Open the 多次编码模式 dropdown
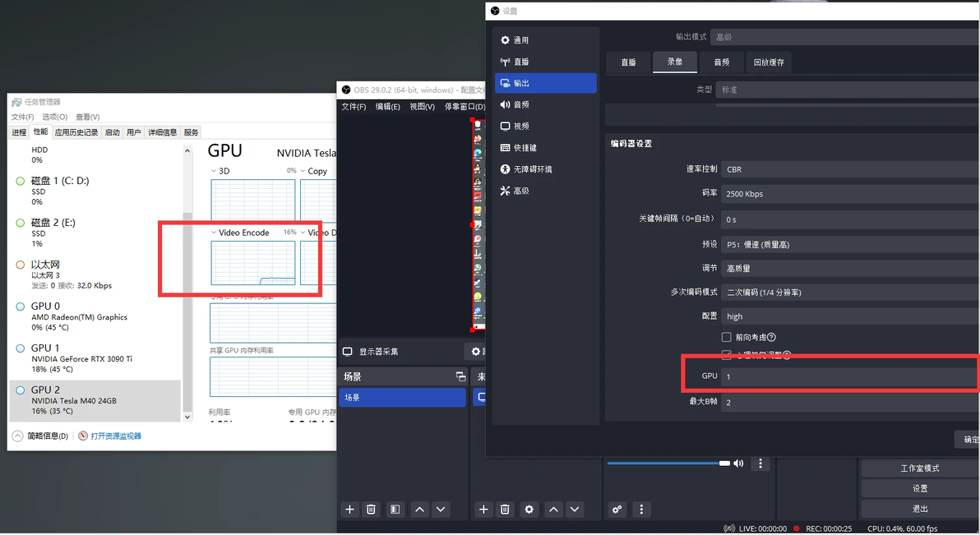 pos(850,292)
